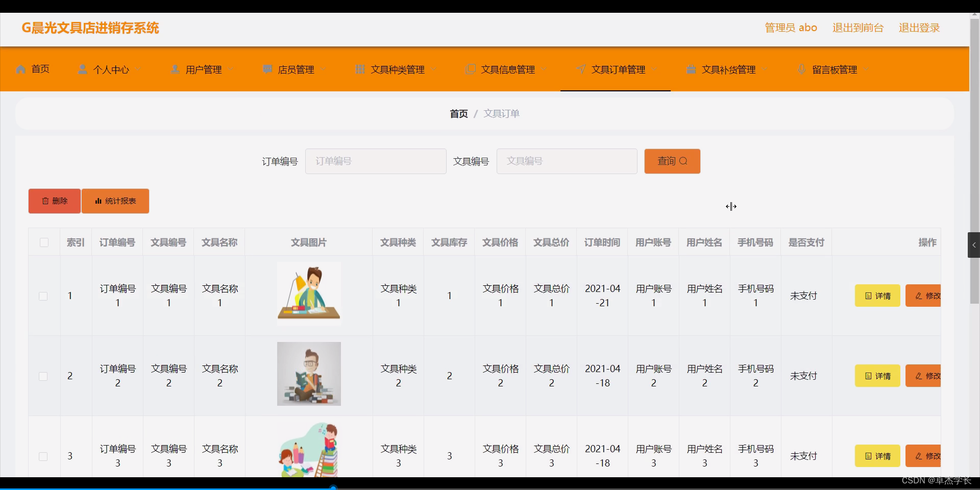The width and height of the screenshot is (980, 490).
Task: Click the 用户账号3 cell
Action: (653, 456)
